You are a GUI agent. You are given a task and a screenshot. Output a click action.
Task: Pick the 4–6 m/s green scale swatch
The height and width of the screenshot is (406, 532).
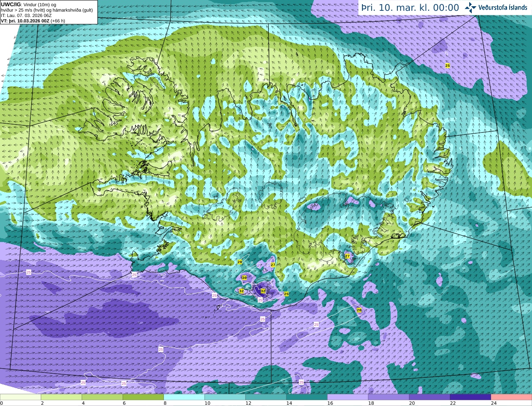(102, 397)
